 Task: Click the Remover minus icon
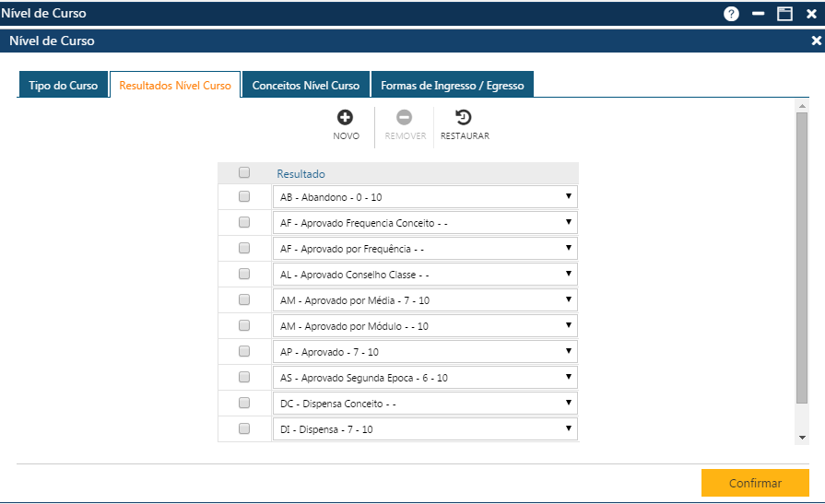405,118
